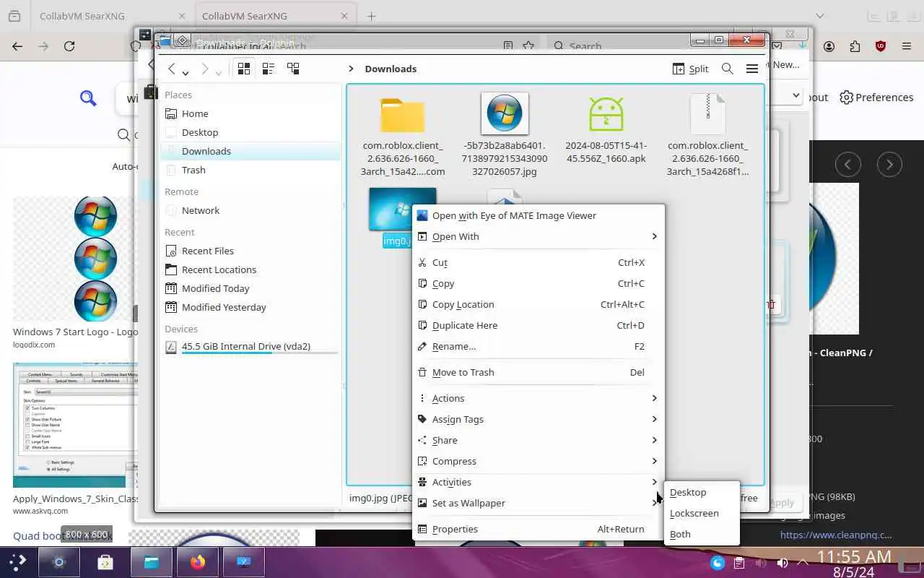Open the Home place in sidebar
Image resolution: width=924 pixels, height=578 pixels.
click(x=250, y=113)
